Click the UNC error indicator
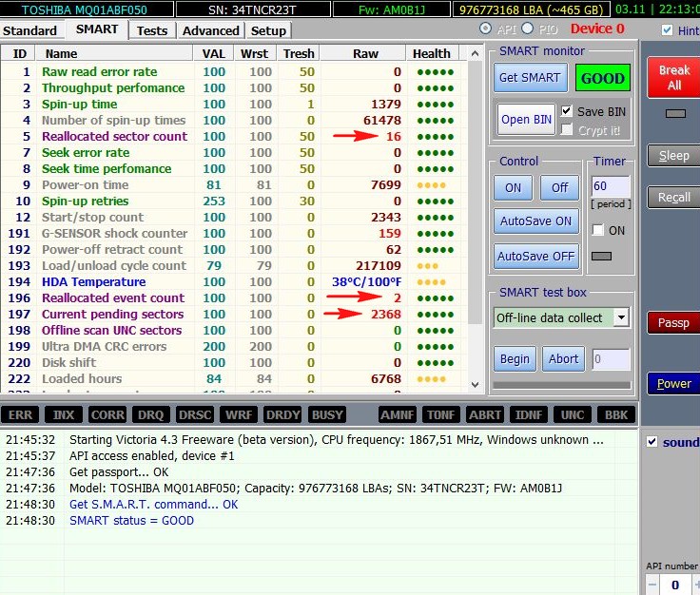Screen dimensions: 700x595 (x=573, y=414)
